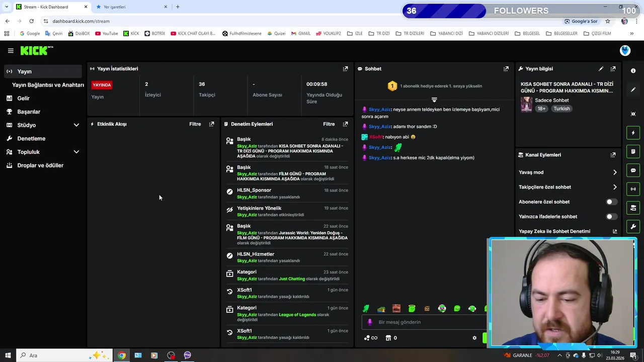The image size is (644, 362).
Task: Pop out the Yayın İstatistikleri panel
Action: click(345, 69)
